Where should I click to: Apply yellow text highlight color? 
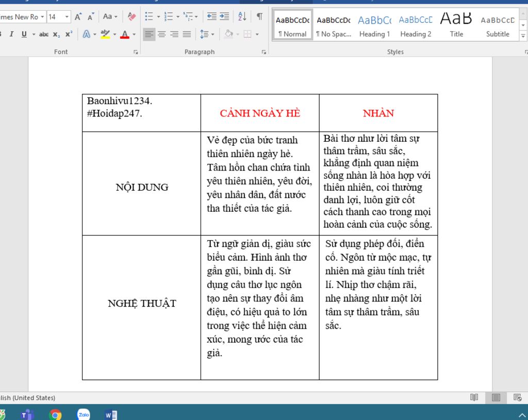[x=105, y=34]
